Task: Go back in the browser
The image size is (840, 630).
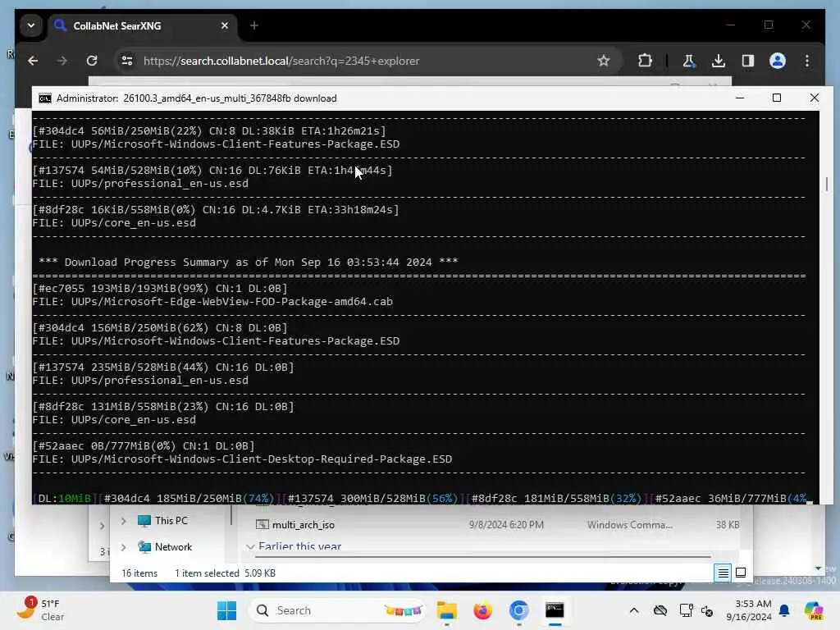Action: [33, 61]
